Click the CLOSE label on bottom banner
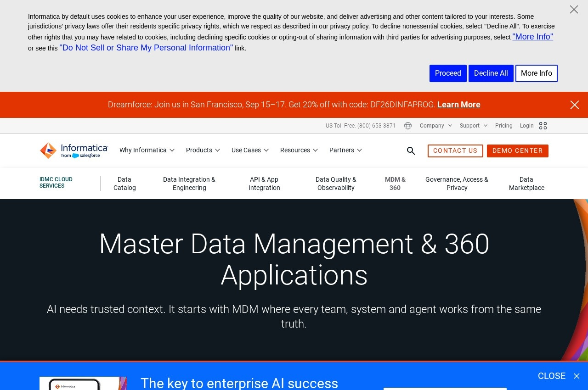The height and width of the screenshot is (390, 588). [x=552, y=376]
